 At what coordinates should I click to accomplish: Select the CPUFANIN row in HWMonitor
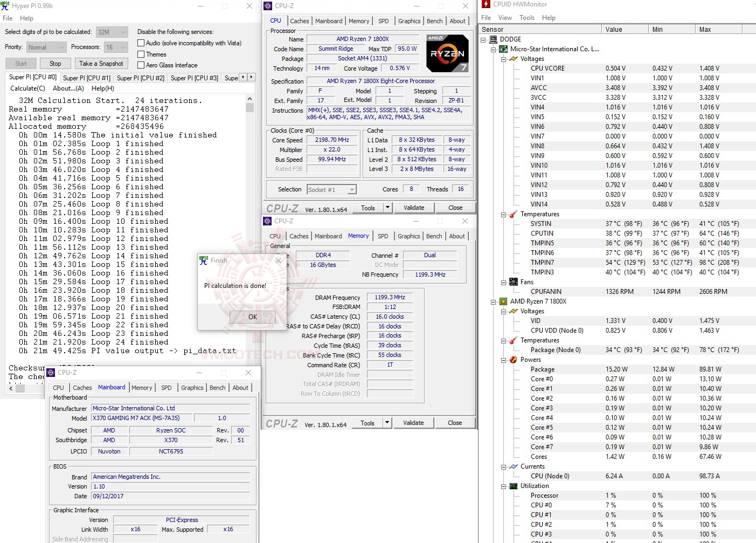coord(617,292)
